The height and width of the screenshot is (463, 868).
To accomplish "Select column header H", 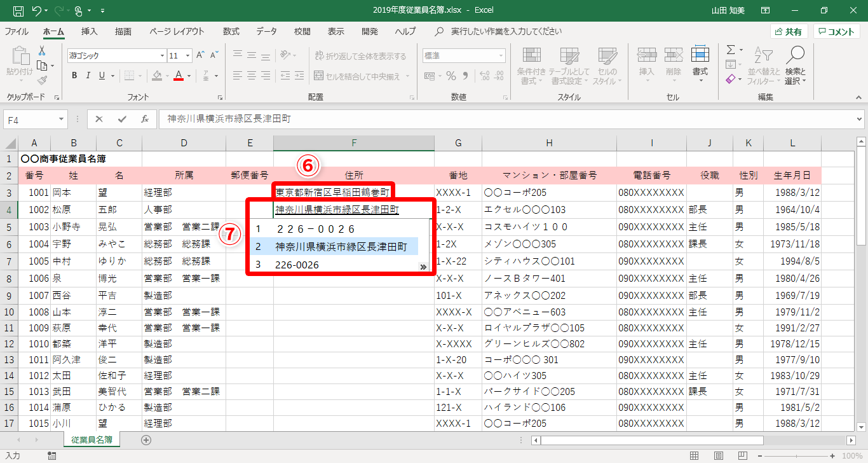I will pos(549,143).
